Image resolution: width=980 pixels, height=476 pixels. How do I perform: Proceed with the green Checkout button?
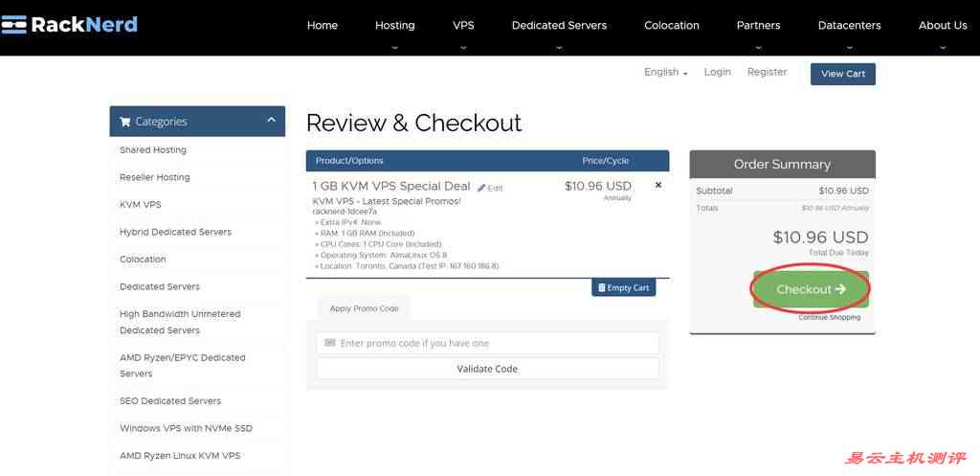pos(811,289)
